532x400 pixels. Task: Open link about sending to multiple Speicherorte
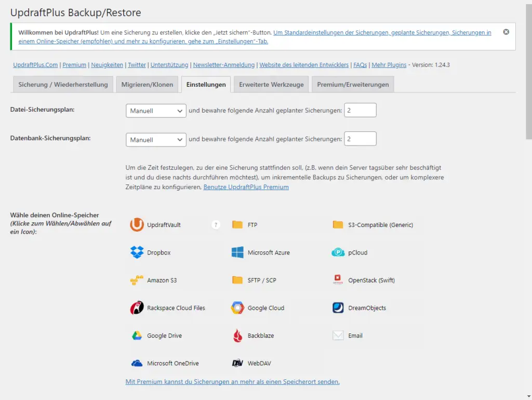coord(232,382)
